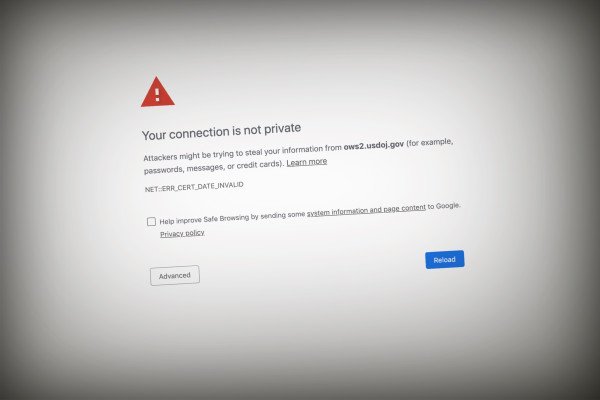Open the Advanced options button

point(174,275)
